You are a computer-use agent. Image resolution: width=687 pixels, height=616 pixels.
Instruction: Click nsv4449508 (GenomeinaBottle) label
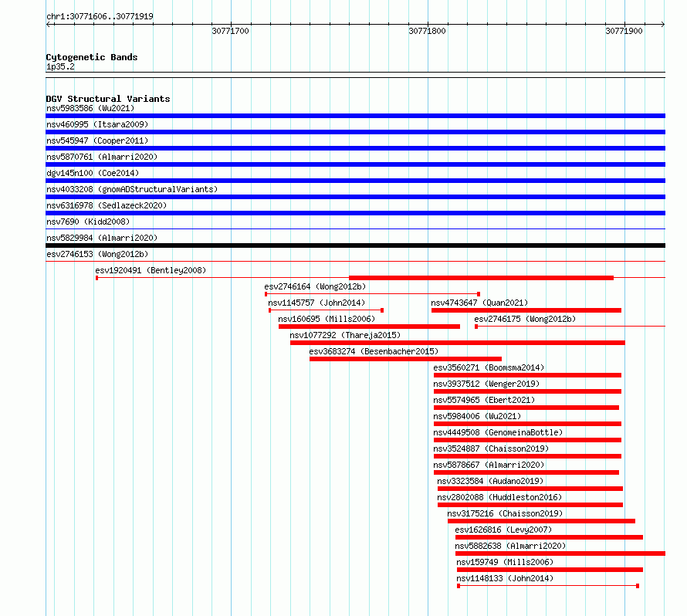tap(498, 432)
